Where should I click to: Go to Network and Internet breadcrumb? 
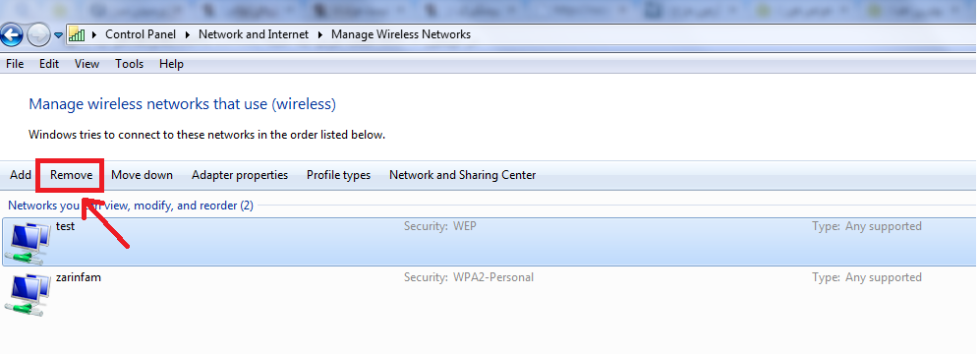pyautogui.click(x=254, y=34)
